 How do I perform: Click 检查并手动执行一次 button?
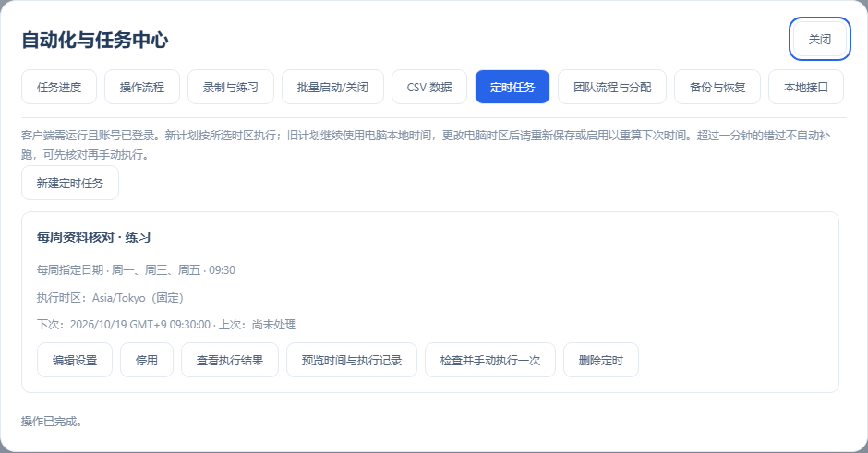(x=490, y=360)
